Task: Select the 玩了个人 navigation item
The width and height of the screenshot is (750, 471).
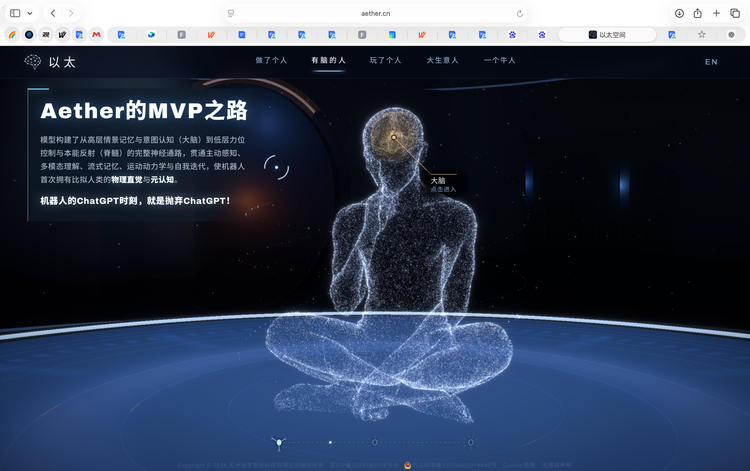Action: [386, 60]
